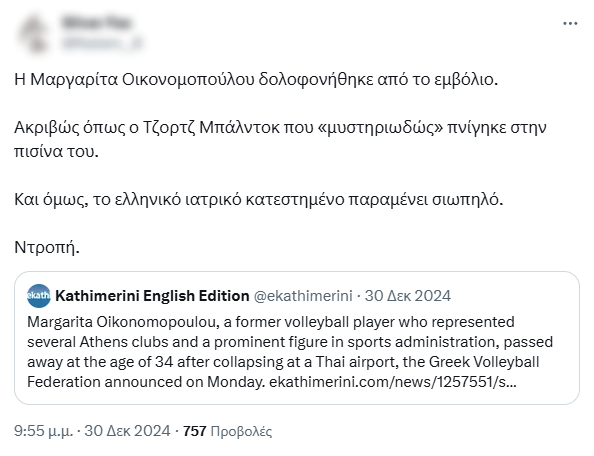The image size is (594, 456).
Task: Click the footer date 30 Δεκ 2024
Action: (x=127, y=431)
